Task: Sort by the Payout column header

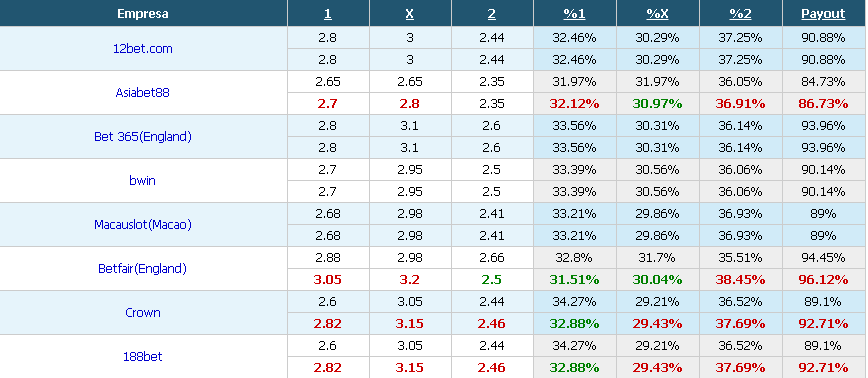Action: pos(823,14)
